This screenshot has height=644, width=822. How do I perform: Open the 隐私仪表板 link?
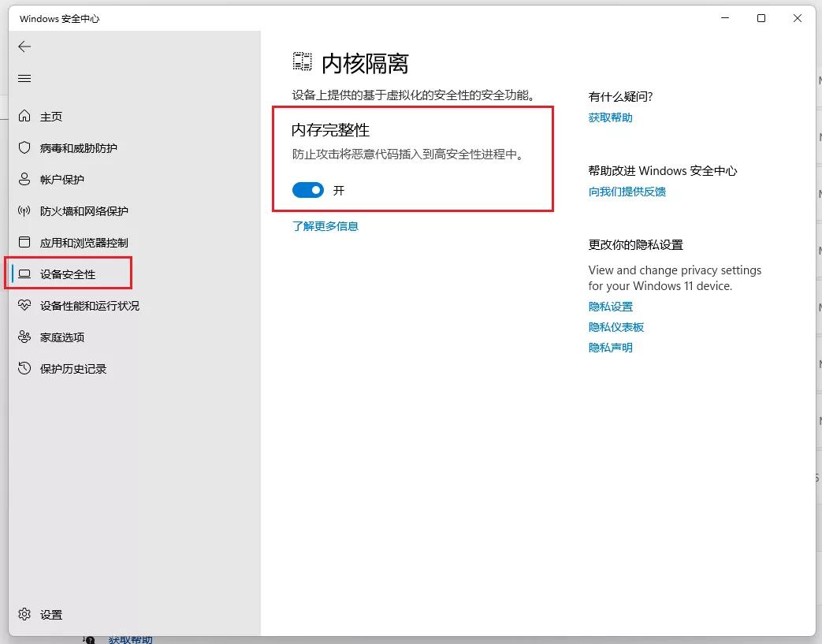616,326
